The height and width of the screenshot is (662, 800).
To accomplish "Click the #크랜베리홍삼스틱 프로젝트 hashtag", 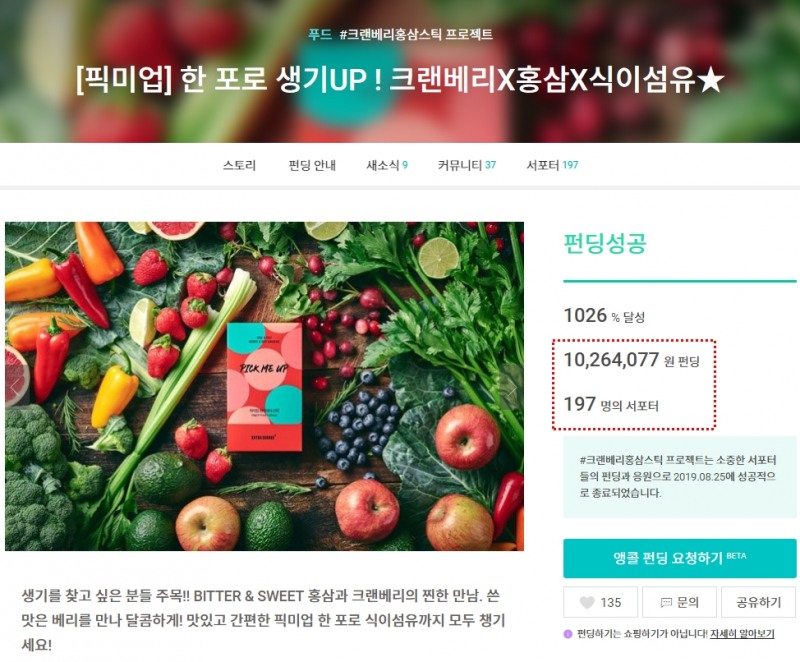I will tap(416, 34).
